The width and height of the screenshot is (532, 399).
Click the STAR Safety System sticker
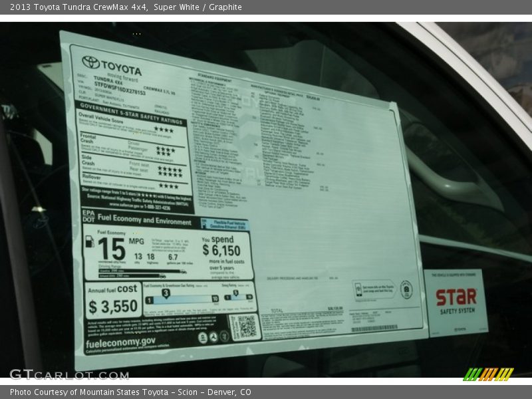pyautogui.click(x=456, y=302)
